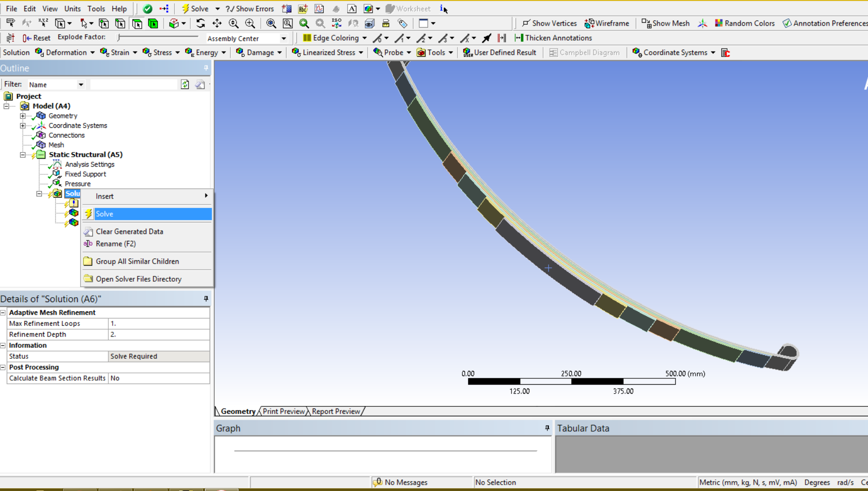868x491 pixels.
Task: Select the Face selection filter
Action: click(137, 23)
